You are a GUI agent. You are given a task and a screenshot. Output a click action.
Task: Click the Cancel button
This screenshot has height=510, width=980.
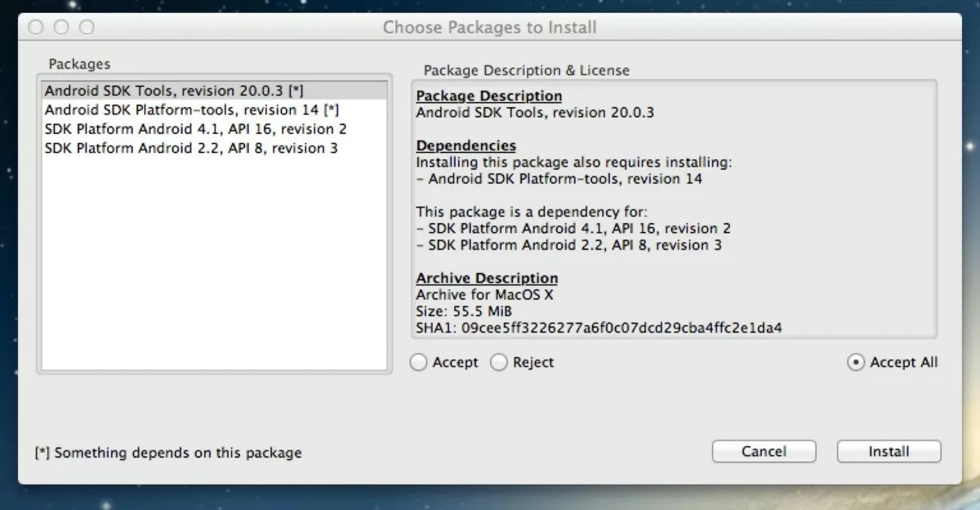(764, 451)
